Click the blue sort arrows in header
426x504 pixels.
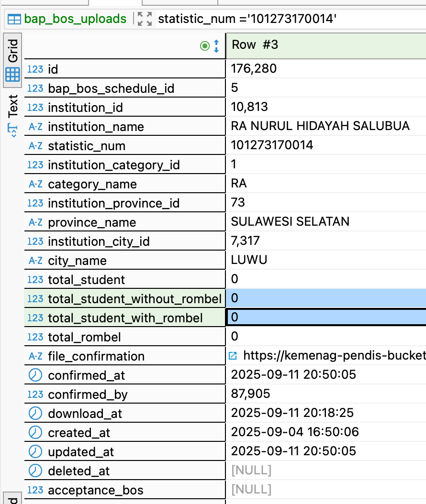point(216,46)
